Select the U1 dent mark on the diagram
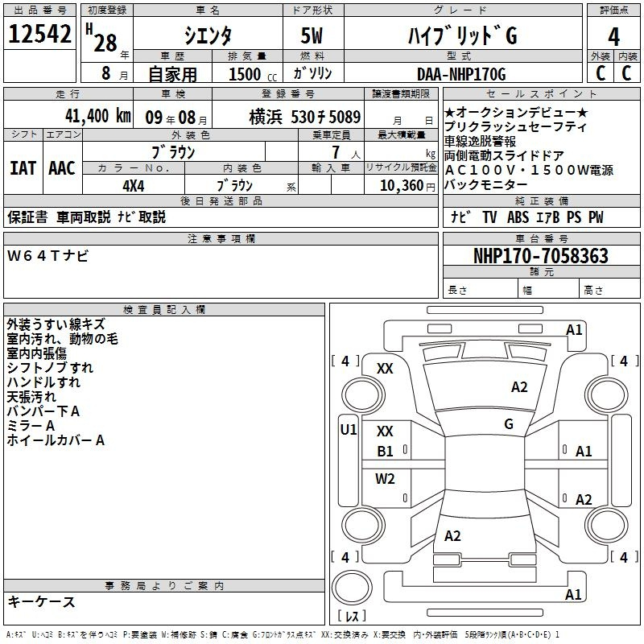The width and height of the screenshot is (644, 644). point(348,430)
